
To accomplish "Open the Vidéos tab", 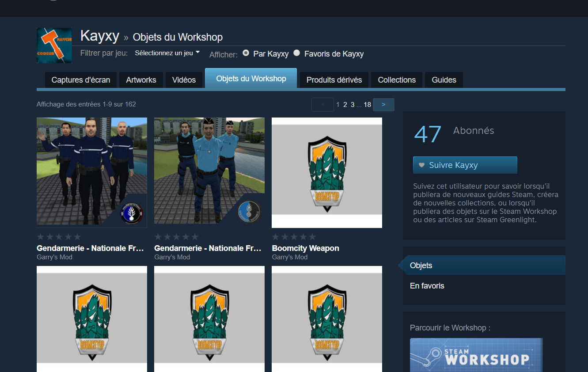I will [x=184, y=80].
